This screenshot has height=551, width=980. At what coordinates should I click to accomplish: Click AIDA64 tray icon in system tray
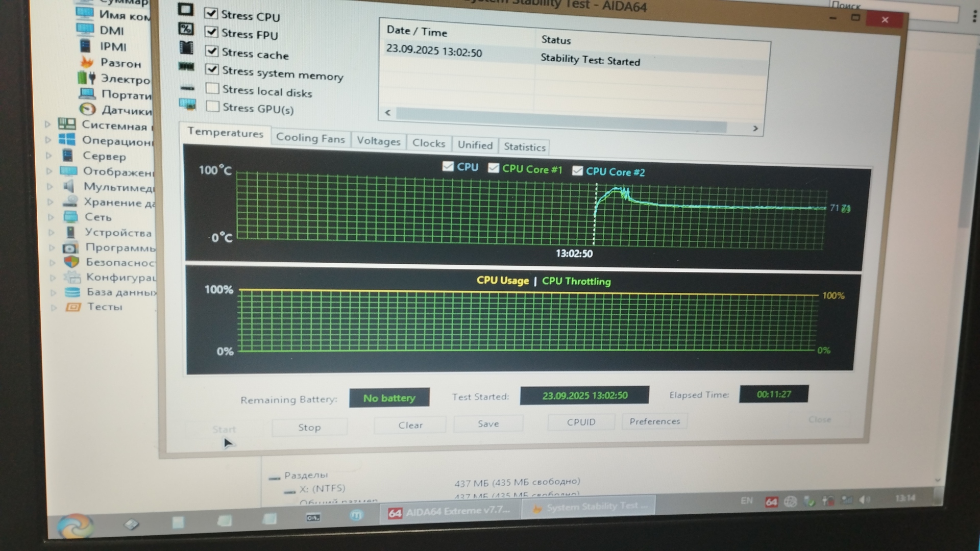click(771, 502)
